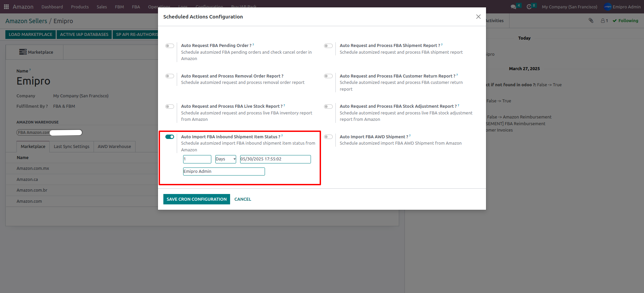This screenshot has height=293, width=644.
Task: Open the apps grid menu icon
Action: 6,7
